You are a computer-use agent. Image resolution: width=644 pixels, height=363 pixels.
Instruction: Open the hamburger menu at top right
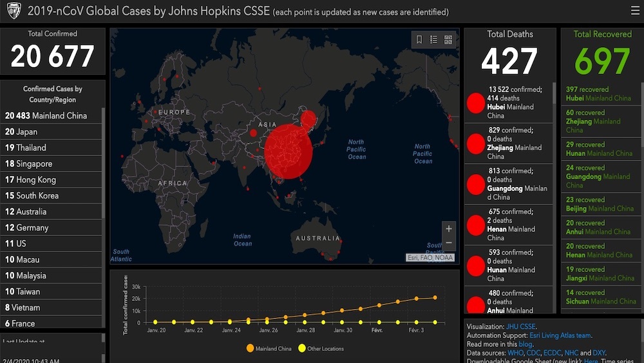tap(635, 10)
